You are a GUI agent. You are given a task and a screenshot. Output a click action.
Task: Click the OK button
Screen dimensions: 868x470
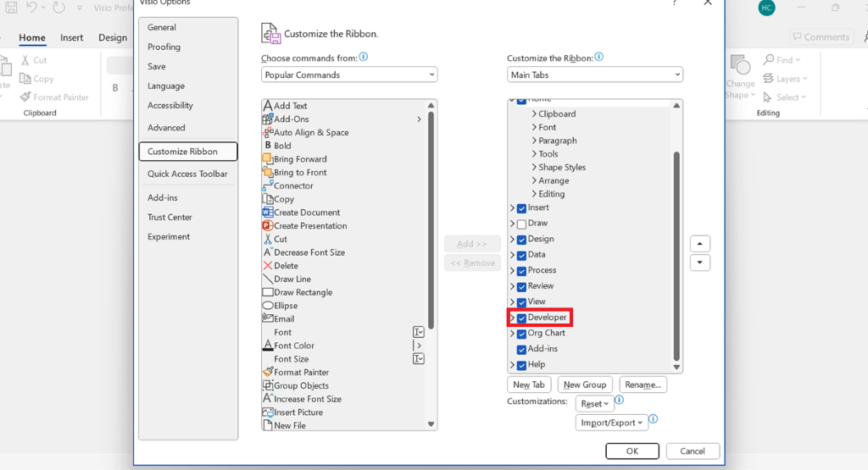[632, 451]
